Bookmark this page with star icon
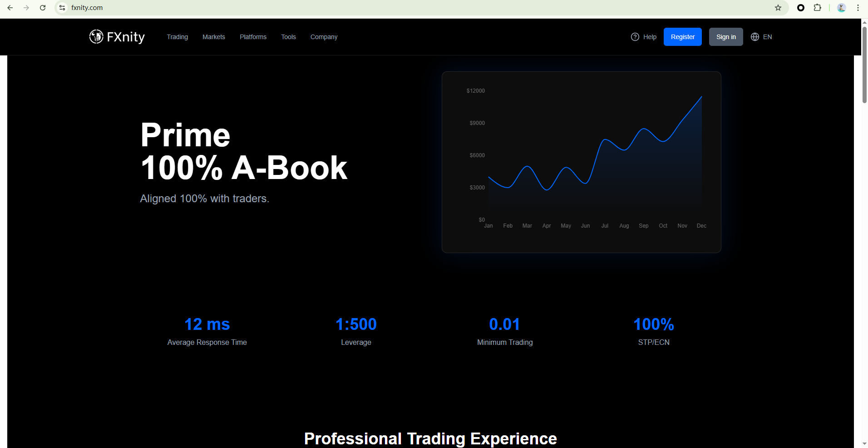Image resolution: width=868 pixels, height=448 pixels. coord(778,8)
